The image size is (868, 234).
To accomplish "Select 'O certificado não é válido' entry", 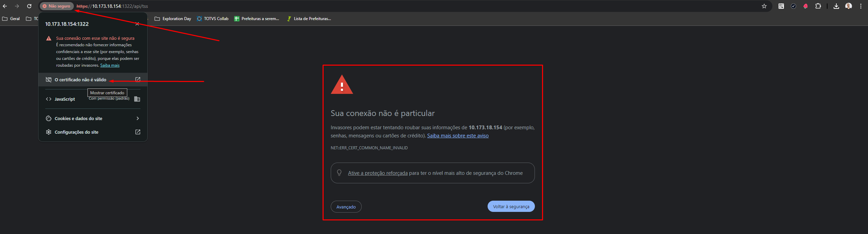I will (x=93, y=80).
